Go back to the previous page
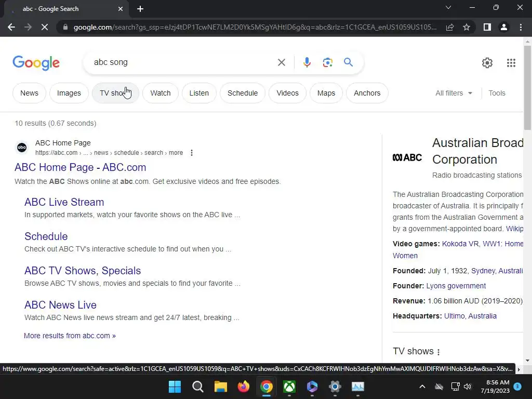Image resolution: width=532 pixels, height=399 pixels. 11,27
